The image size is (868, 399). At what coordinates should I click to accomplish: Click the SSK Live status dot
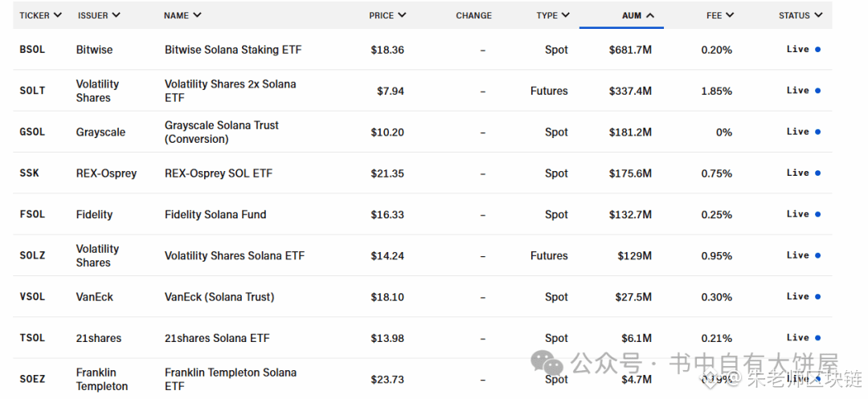point(818,173)
